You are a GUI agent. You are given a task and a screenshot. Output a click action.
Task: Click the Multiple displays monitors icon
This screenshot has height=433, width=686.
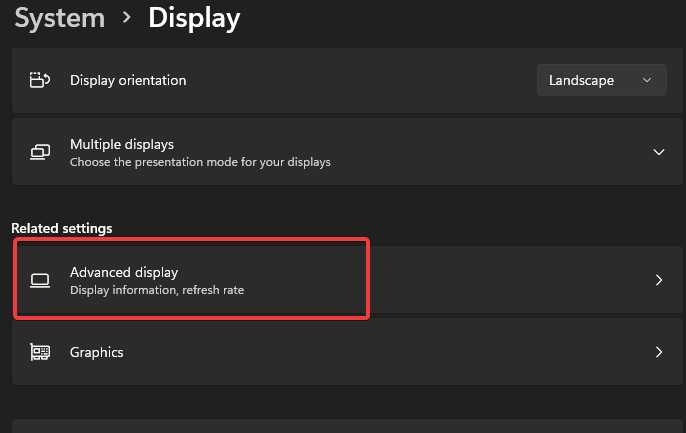[x=40, y=152]
